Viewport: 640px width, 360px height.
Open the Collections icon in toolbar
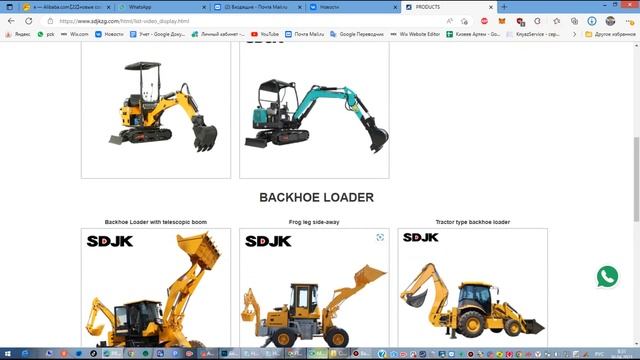coord(574,21)
